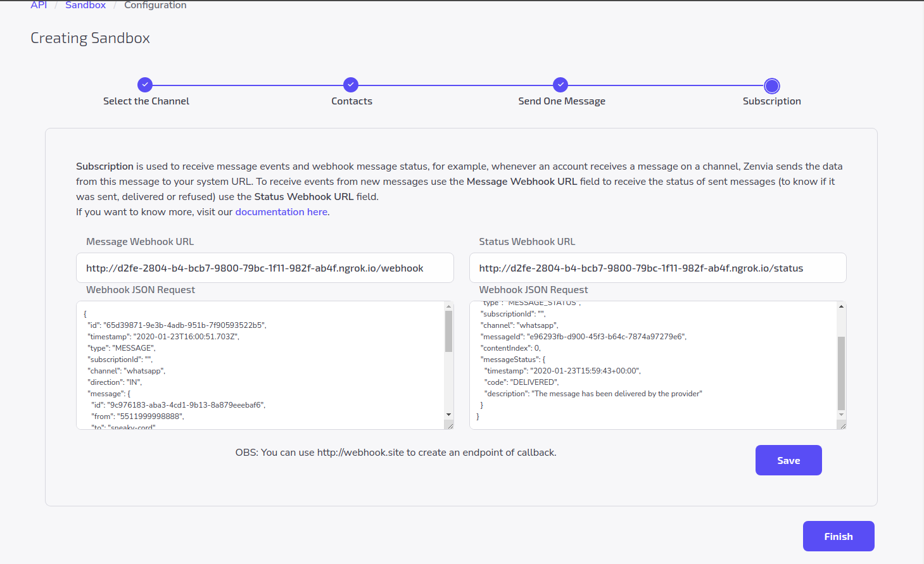Focus the Message Webhook URL field
Screen dimensions: 924x564
pos(265,268)
